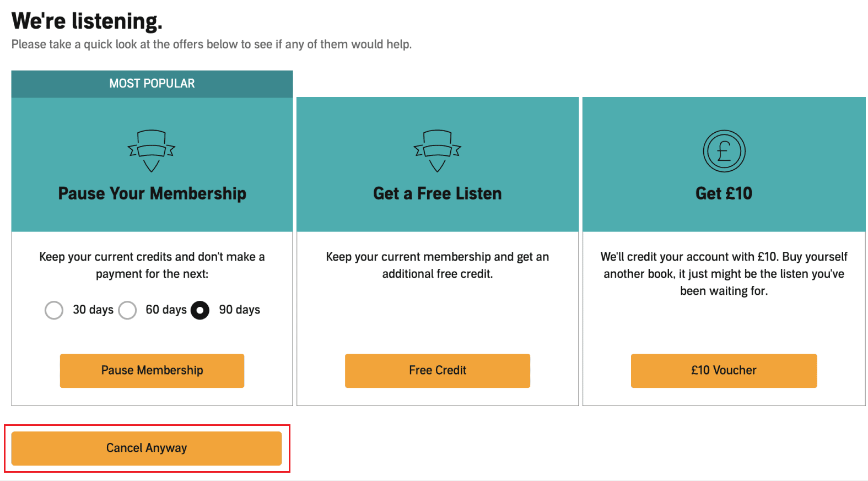
Task: Click the Pause Your Membership badge icon
Action: (x=152, y=151)
